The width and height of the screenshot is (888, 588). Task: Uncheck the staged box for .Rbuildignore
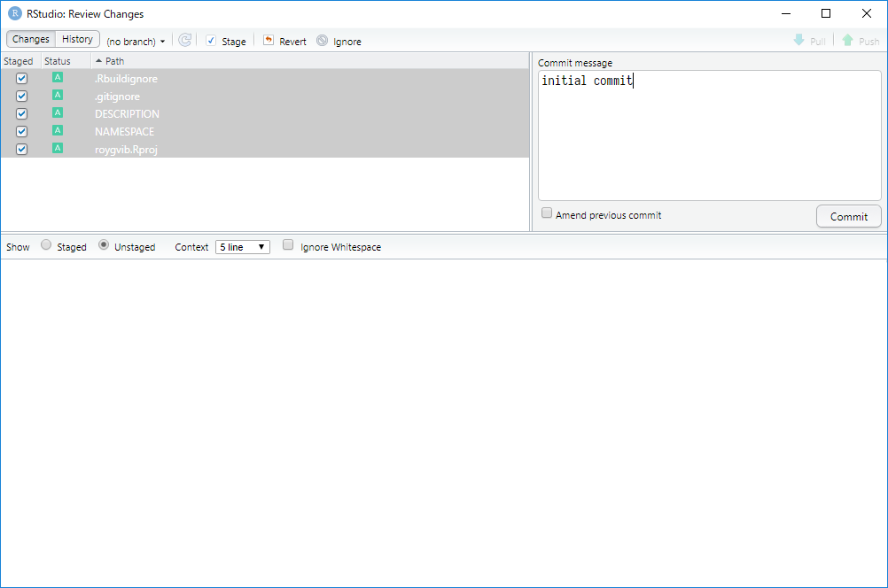pos(22,79)
